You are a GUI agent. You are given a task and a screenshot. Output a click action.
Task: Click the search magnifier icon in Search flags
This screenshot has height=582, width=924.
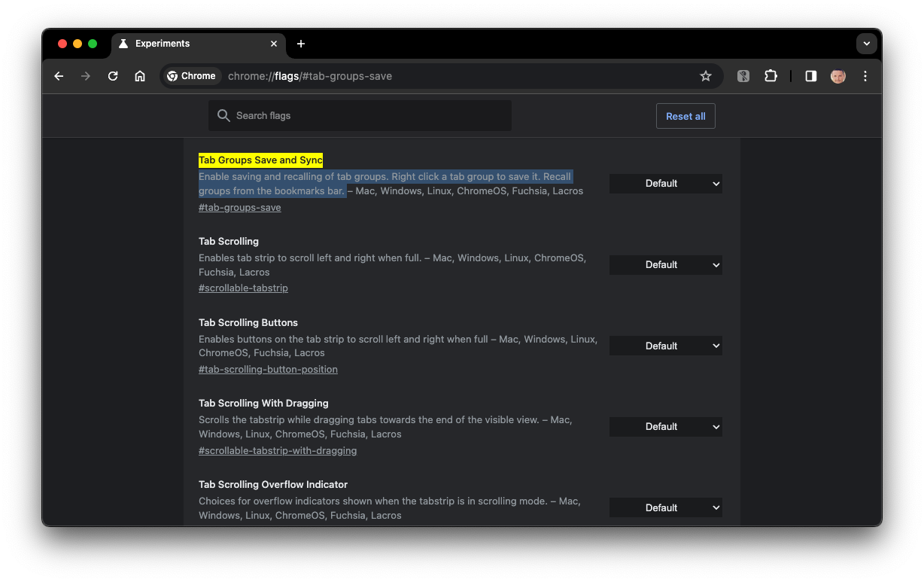(x=223, y=115)
